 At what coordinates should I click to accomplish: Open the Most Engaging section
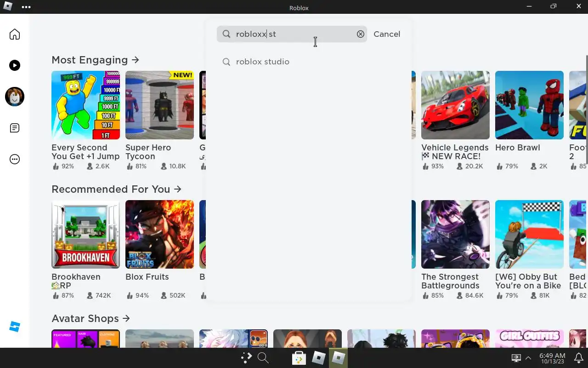(x=95, y=60)
